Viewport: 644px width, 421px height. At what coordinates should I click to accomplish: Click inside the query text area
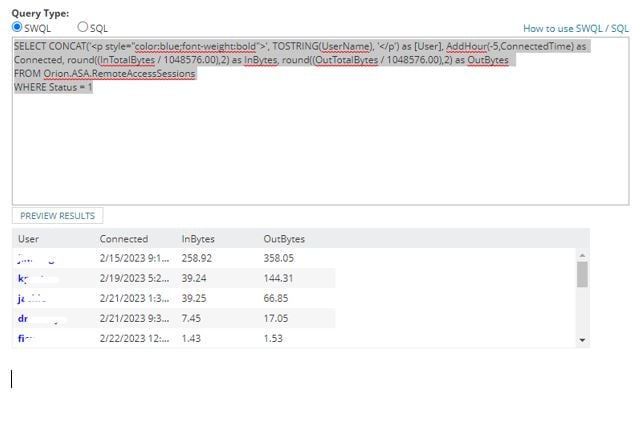320,121
